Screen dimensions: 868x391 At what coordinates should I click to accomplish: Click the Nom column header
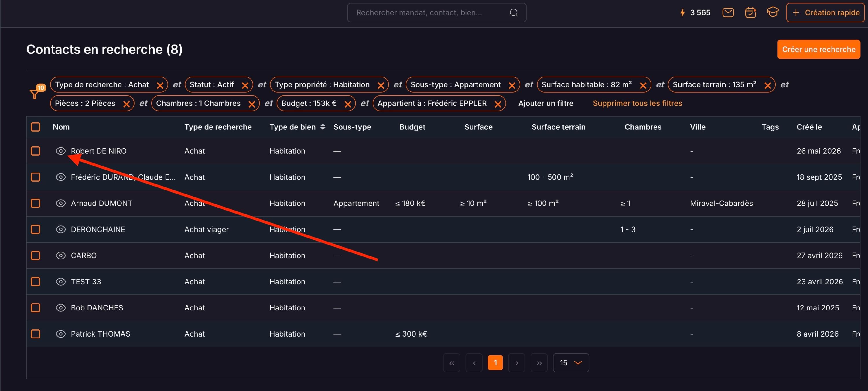(61, 127)
